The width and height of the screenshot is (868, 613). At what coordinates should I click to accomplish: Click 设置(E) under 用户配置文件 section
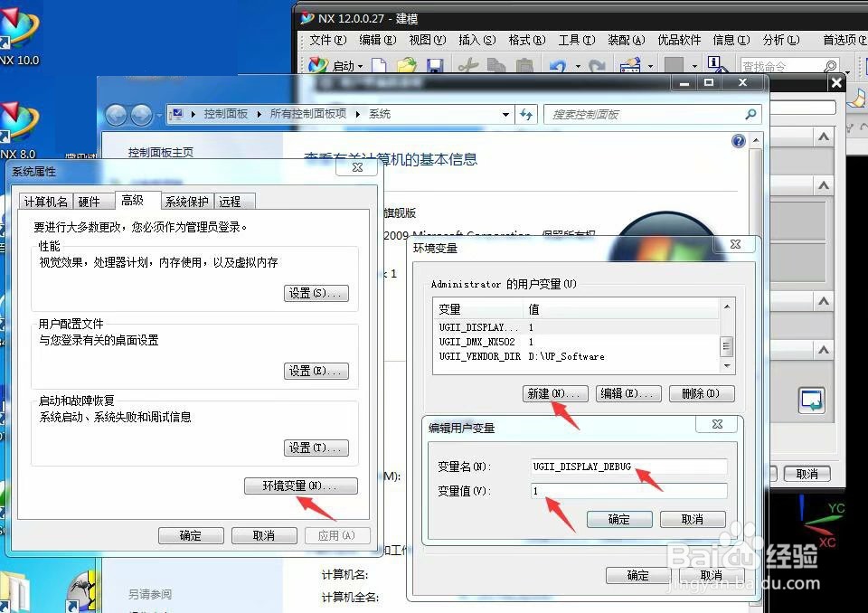(x=316, y=371)
